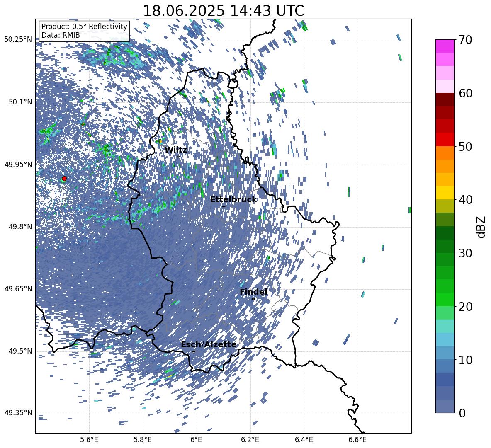This screenshot has width=491, height=448.
Task: Click the title '18.06.2025 14:43 UTC'
Action: [223, 11]
